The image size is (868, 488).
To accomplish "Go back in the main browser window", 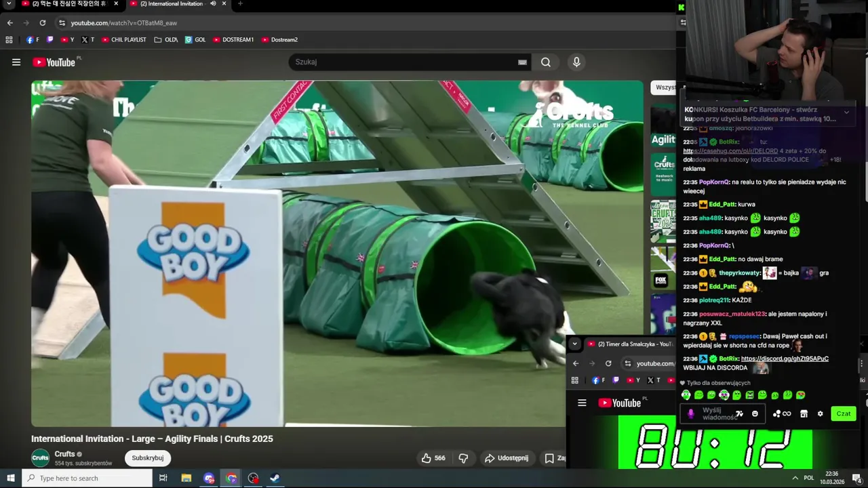I will (x=9, y=22).
